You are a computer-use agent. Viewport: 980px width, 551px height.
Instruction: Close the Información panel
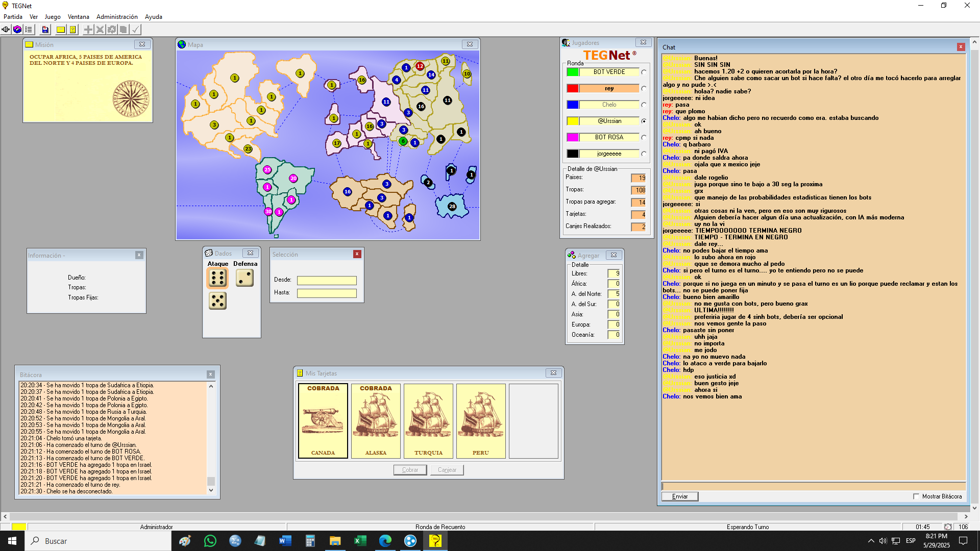click(139, 255)
